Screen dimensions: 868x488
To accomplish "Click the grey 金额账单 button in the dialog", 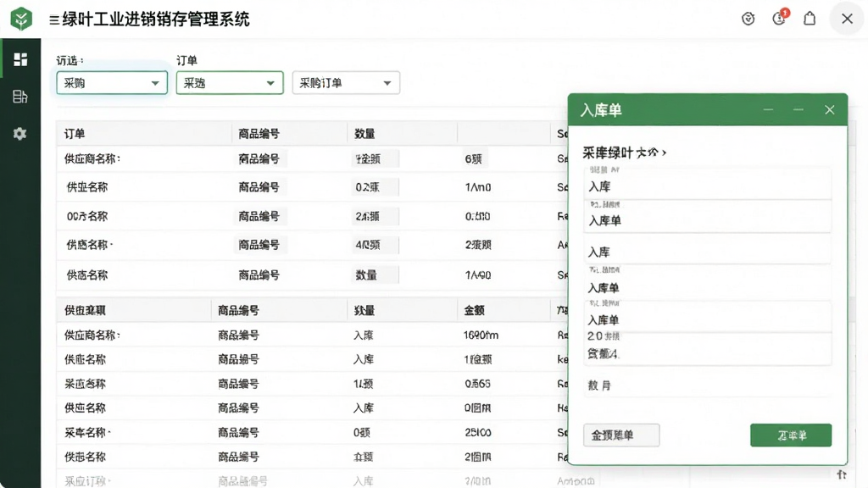I will point(621,435).
